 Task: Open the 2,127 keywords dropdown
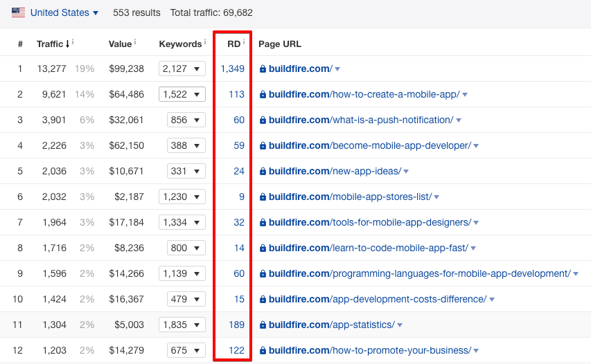pos(182,69)
